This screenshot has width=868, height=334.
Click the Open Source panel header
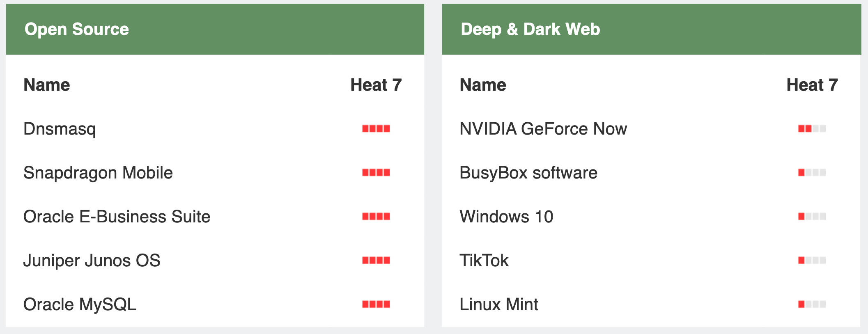pos(215,29)
